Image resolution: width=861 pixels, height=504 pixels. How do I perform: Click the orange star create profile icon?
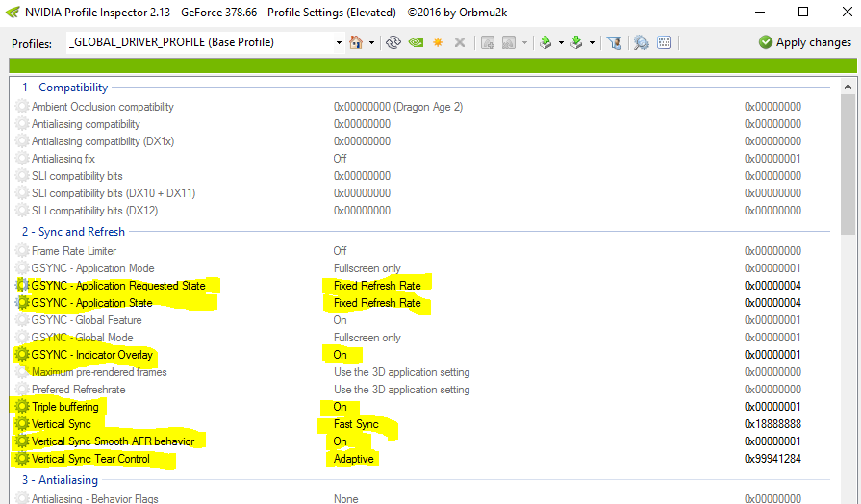pos(438,42)
